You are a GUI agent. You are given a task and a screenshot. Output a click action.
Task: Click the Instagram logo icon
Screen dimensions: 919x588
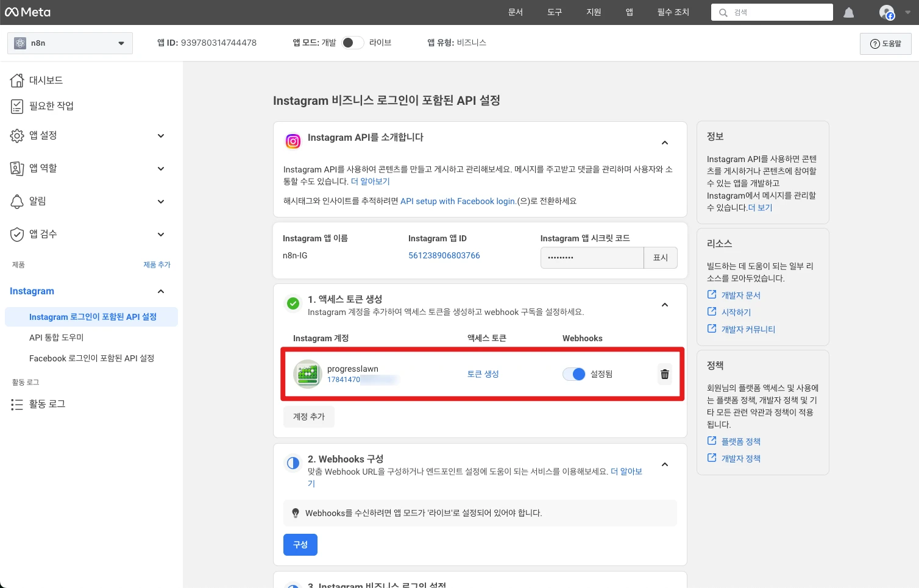(x=293, y=141)
